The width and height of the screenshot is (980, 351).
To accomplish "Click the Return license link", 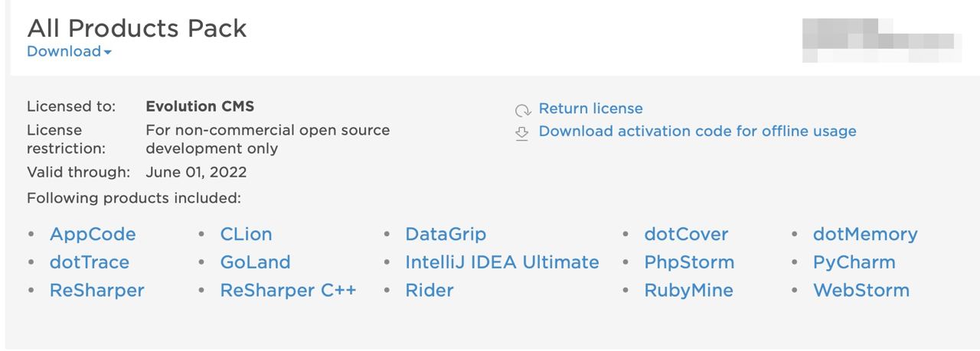I will (590, 109).
